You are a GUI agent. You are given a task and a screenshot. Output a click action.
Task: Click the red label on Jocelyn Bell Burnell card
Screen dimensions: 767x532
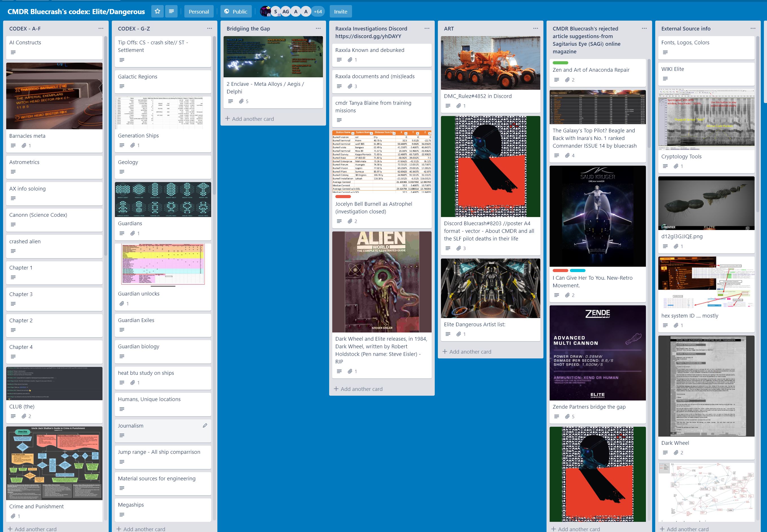click(x=343, y=197)
